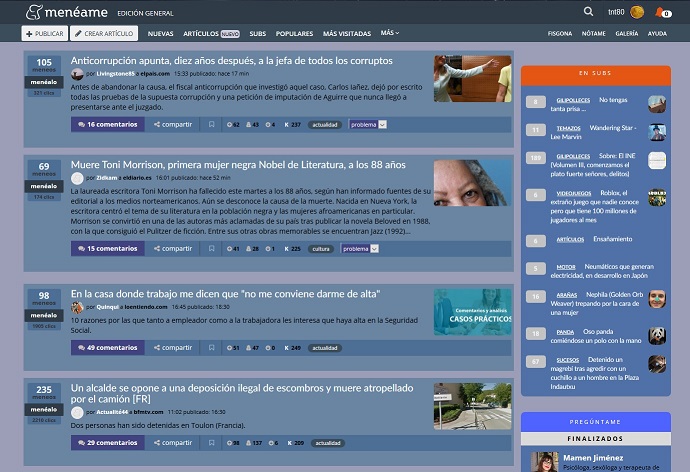The width and height of the screenshot is (690, 472).
Task: Go to NUEVAS section
Action: click(x=161, y=33)
